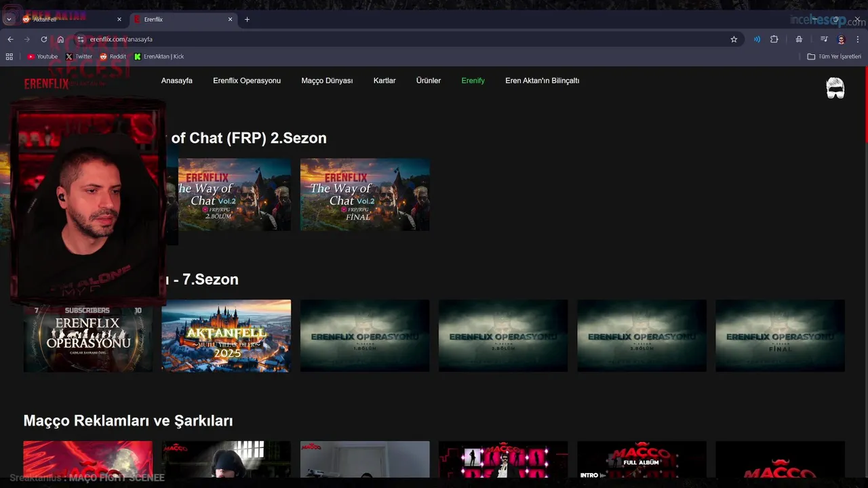Go back with the browser back arrow

click(x=10, y=39)
